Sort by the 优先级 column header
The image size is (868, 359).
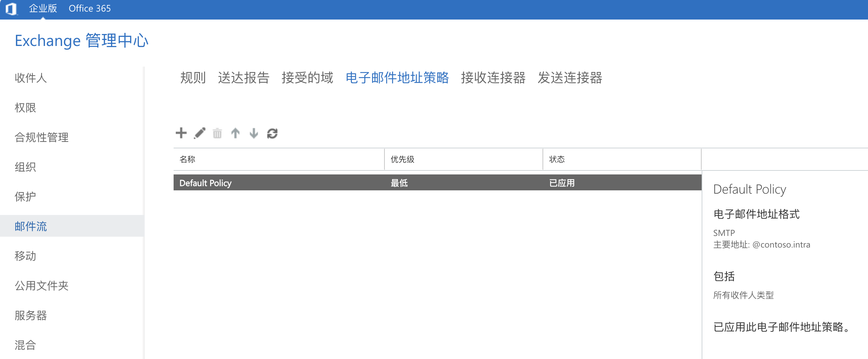click(x=464, y=159)
